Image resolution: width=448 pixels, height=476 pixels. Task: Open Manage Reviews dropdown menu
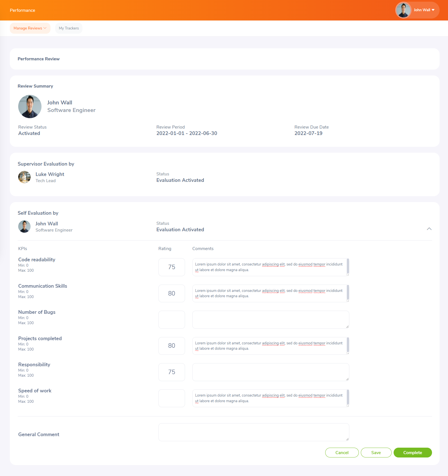30,28
